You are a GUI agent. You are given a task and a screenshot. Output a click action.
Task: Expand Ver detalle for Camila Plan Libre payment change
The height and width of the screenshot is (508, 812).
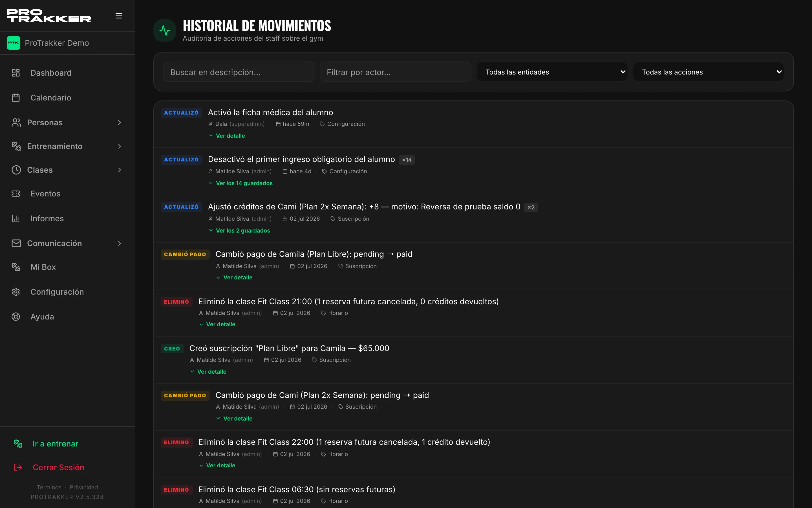[x=234, y=277]
